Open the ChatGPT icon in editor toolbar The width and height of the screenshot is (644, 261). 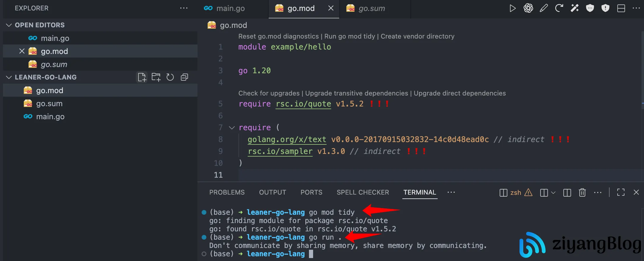click(528, 8)
